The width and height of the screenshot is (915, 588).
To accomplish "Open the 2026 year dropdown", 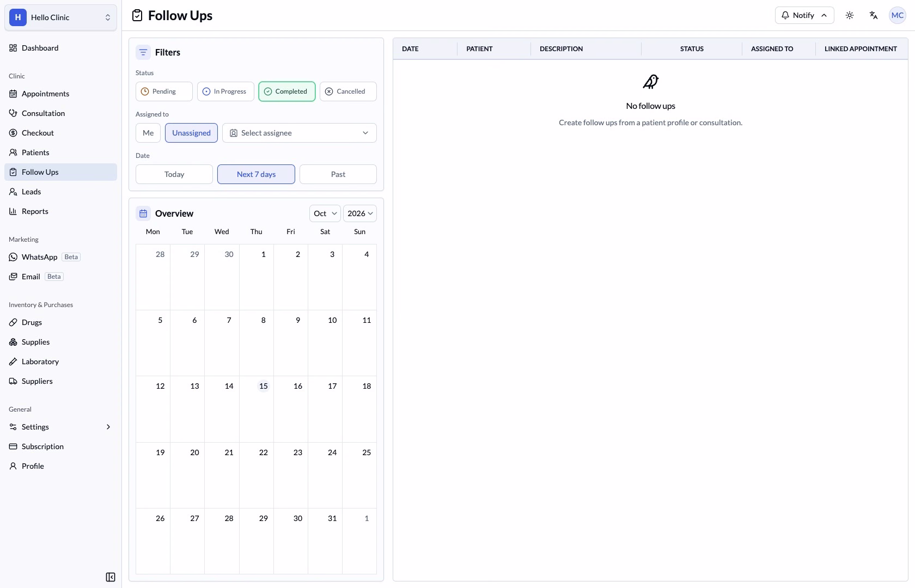I will coord(360,213).
